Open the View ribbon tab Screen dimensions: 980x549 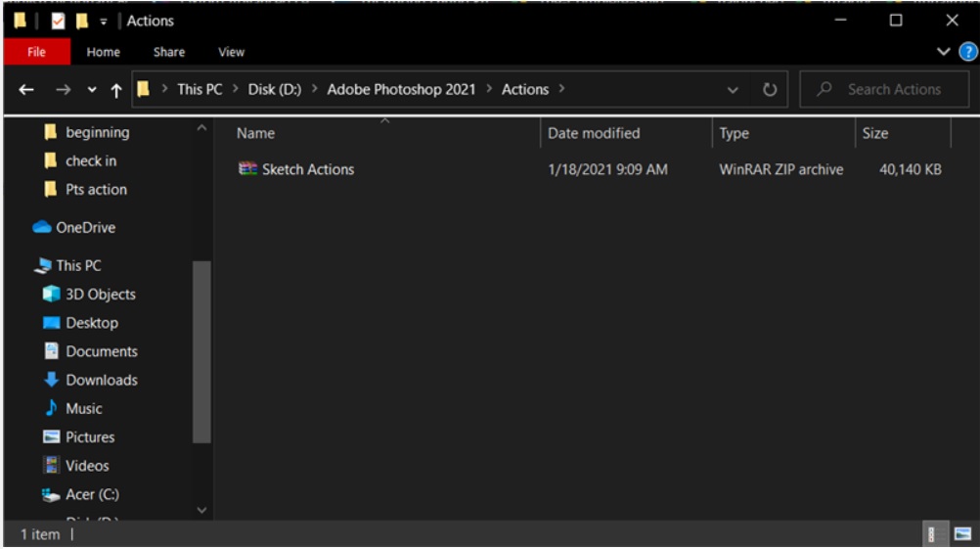tap(231, 52)
